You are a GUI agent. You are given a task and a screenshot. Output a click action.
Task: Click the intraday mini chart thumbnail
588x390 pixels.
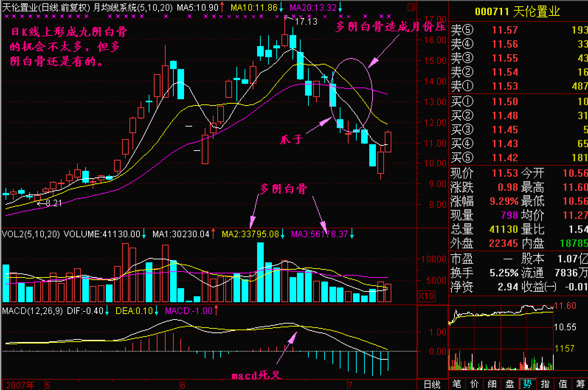[x=501, y=338]
